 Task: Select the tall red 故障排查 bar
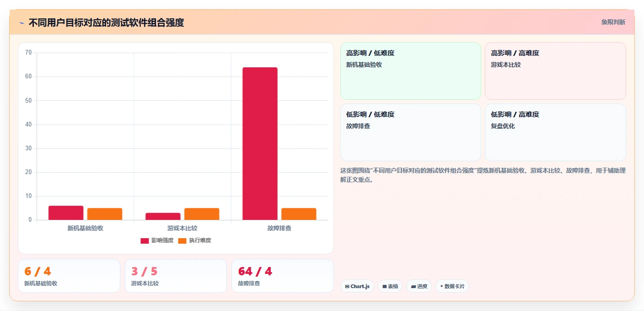pos(260,144)
